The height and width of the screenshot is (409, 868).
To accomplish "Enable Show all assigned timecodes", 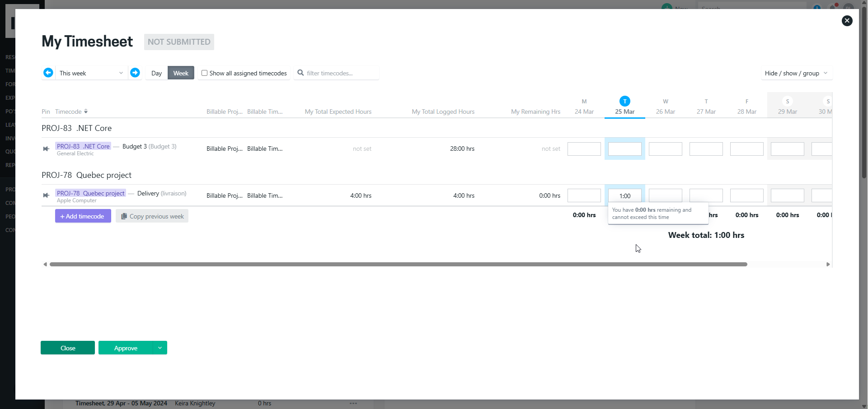I will click(x=205, y=73).
